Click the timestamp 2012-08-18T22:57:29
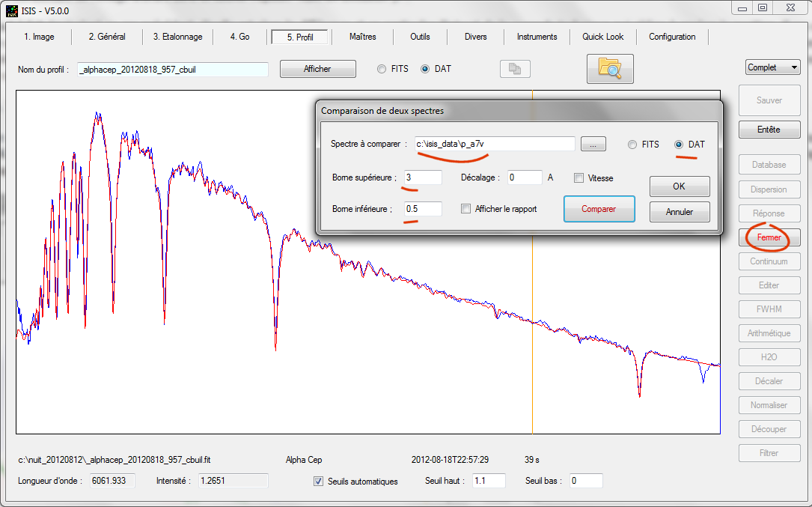Image resolution: width=812 pixels, height=507 pixels. (450, 460)
